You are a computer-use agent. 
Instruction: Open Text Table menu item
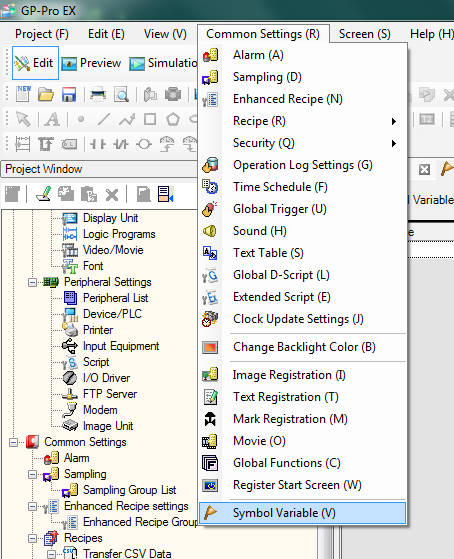[x=302, y=253]
